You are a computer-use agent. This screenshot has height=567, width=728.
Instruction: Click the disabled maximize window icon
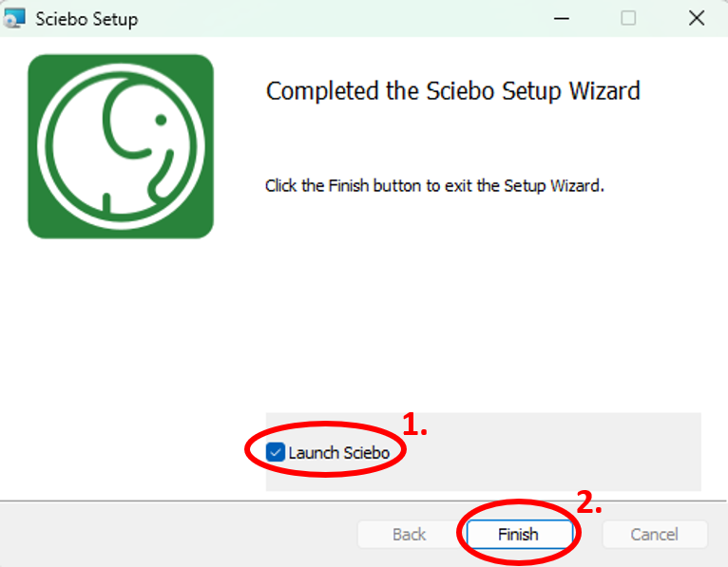click(628, 19)
